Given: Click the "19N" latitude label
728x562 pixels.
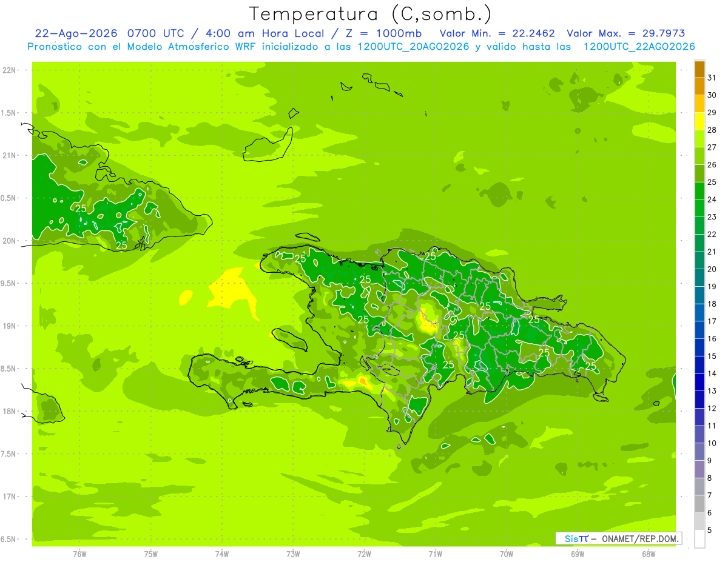Looking at the screenshot, I should pyautogui.click(x=9, y=326).
